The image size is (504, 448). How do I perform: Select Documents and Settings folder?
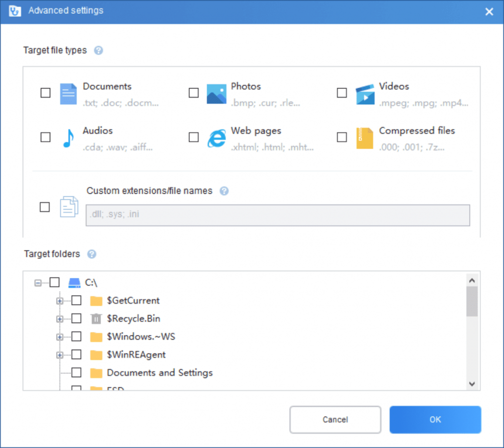tap(159, 373)
